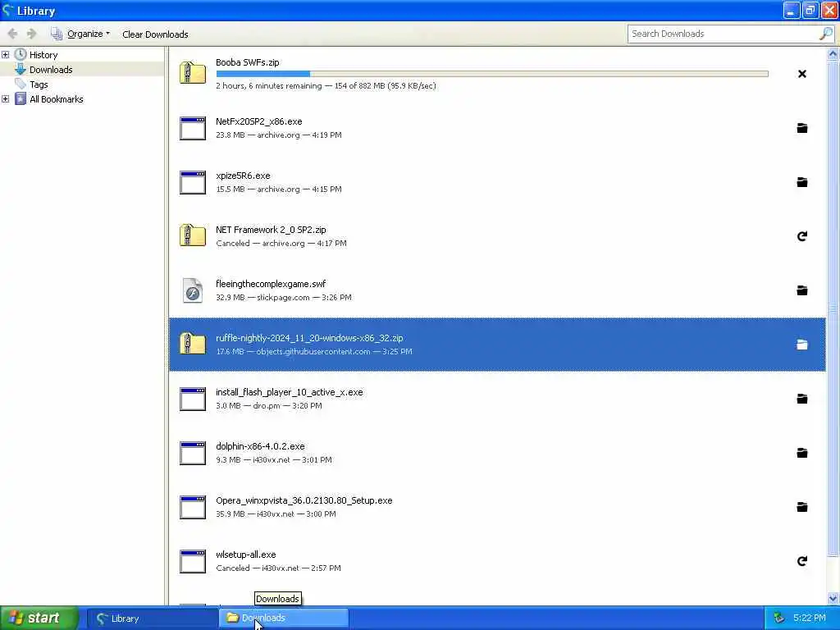Viewport: 840px width, 630px height.
Task: Open folder containing NetFx20SP2_x86.exe
Action: pyautogui.click(x=802, y=128)
